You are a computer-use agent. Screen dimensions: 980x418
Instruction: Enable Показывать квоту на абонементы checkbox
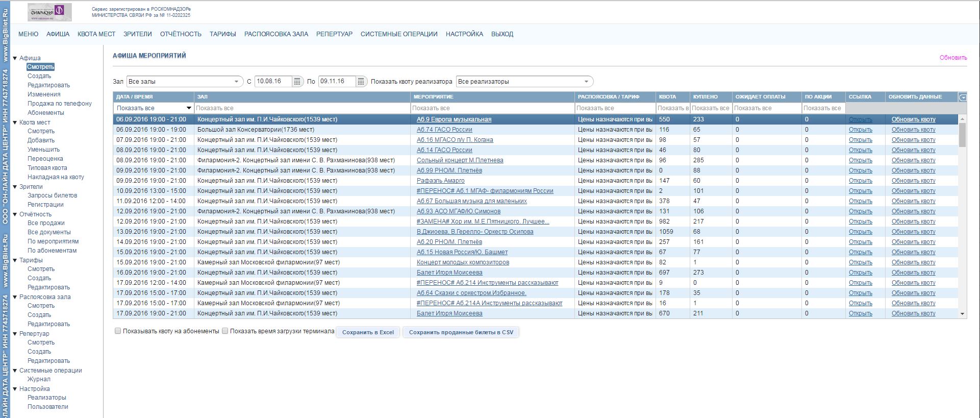tap(118, 331)
